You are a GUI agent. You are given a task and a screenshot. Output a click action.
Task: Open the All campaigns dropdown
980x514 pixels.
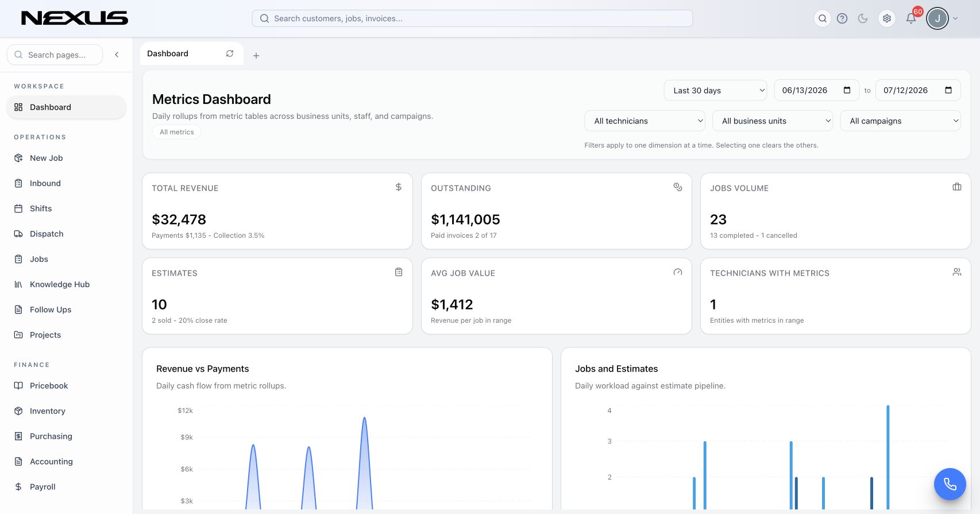[x=900, y=121]
